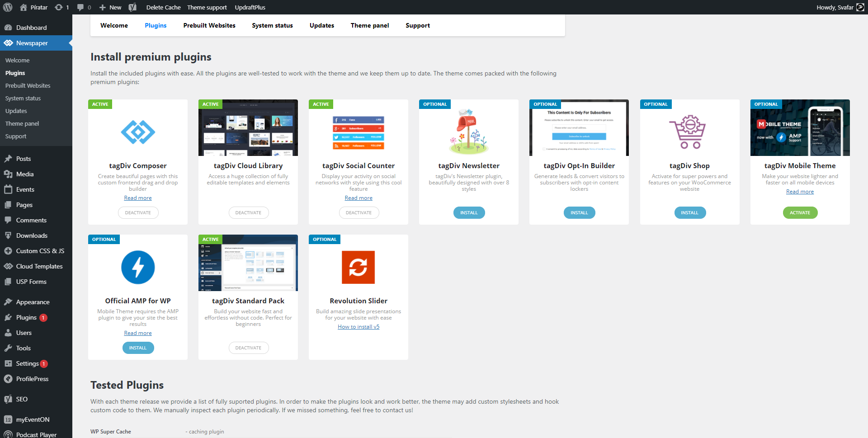The height and width of the screenshot is (438, 868).
Task: Click the Podcast Player icon
Action: tap(8, 434)
